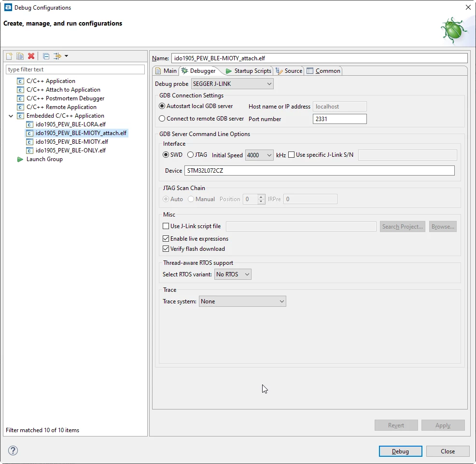Delete selected configuration with red X icon

pyautogui.click(x=31, y=56)
